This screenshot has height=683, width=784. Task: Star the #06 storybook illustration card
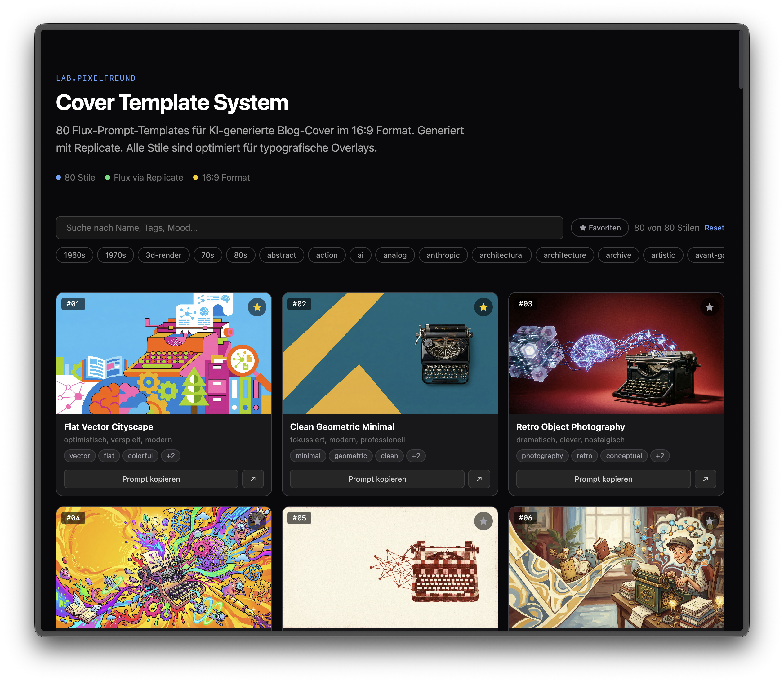point(709,521)
